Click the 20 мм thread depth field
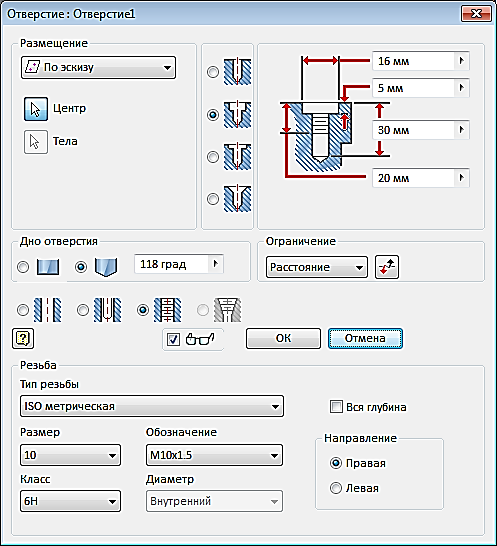The height and width of the screenshot is (546, 497). 413,178
